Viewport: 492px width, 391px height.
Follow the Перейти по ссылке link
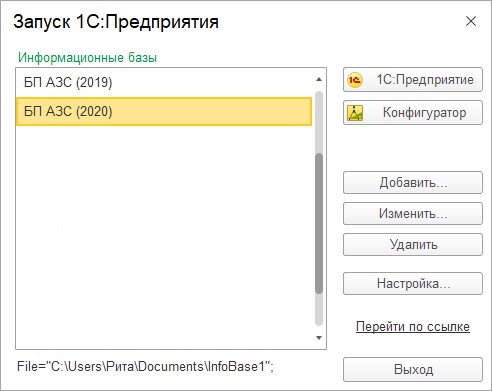[x=413, y=327]
